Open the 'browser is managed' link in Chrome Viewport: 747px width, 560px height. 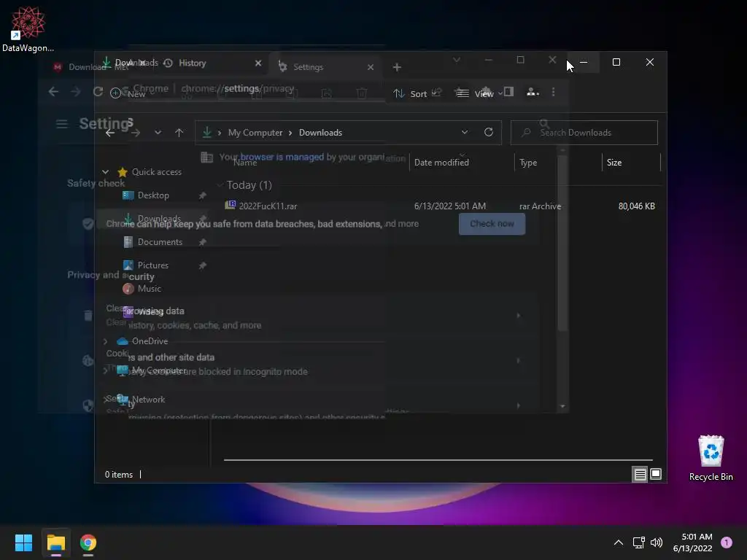coord(282,157)
